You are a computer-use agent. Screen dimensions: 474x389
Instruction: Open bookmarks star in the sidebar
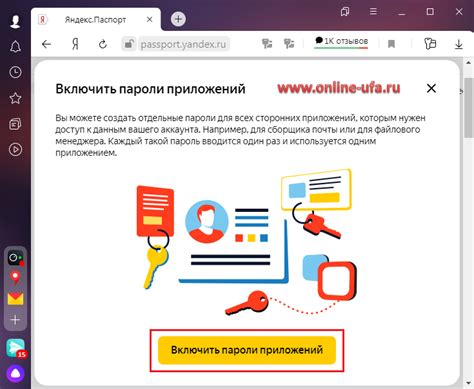[15, 98]
